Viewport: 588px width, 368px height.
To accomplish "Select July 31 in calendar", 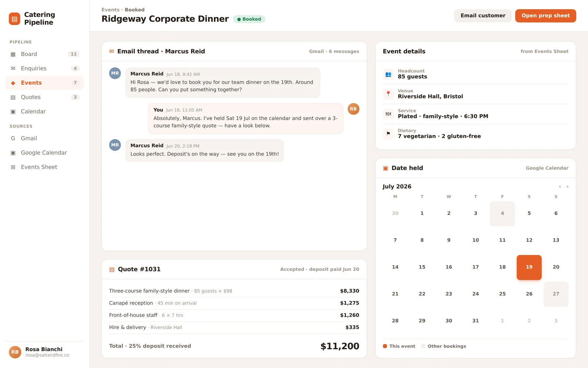I will 476,321.
